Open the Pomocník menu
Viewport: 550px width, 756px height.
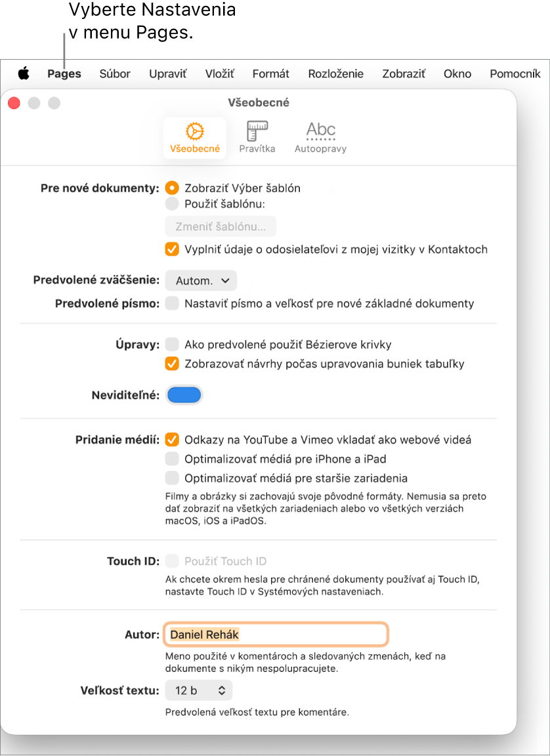click(515, 73)
